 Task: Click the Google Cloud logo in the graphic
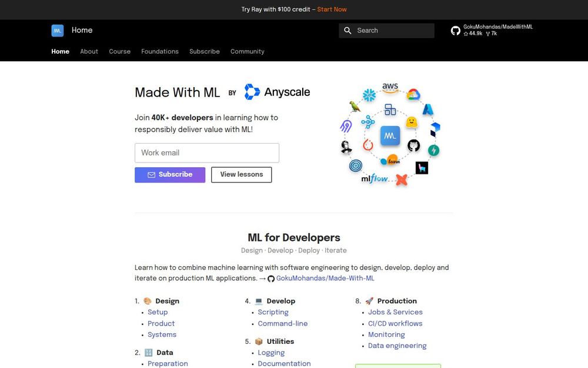click(x=413, y=94)
